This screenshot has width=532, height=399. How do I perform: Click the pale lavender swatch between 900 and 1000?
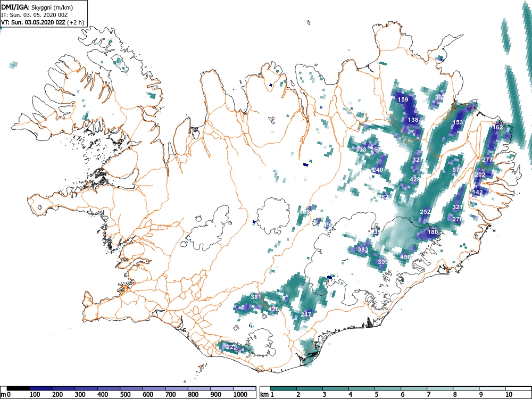coord(222,388)
